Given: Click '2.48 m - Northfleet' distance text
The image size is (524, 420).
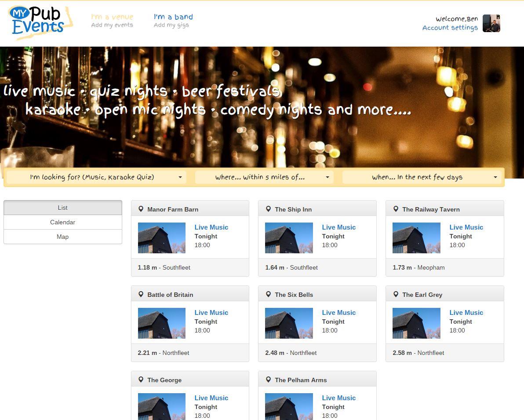Looking at the screenshot, I should point(291,353).
